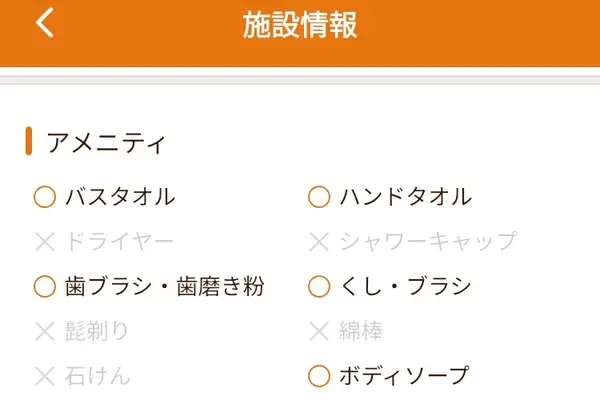Screen dimensions: 600x405
Task: Click the X icon beside シャワーキャップ
Action: click(x=319, y=241)
